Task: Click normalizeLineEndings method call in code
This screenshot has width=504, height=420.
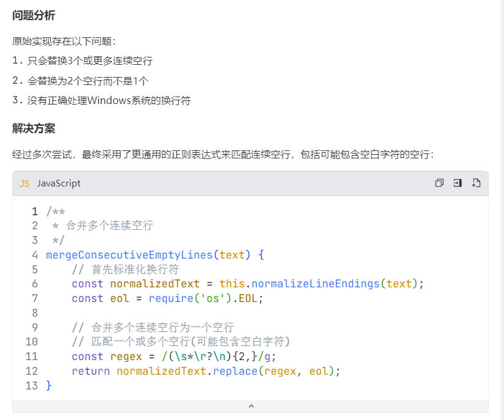Action: coord(316,284)
